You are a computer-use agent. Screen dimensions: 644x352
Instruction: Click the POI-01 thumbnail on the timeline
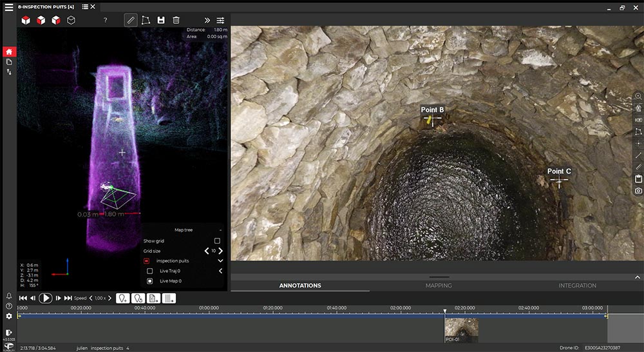[461, 329]
